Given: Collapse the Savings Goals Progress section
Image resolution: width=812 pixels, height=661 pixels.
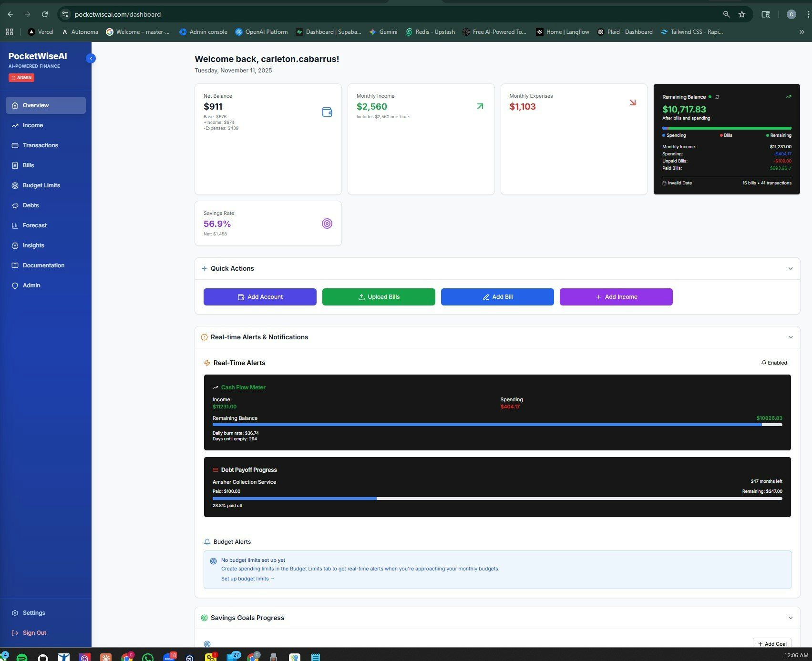Looking at the screenshot, I should click(791, 618).
